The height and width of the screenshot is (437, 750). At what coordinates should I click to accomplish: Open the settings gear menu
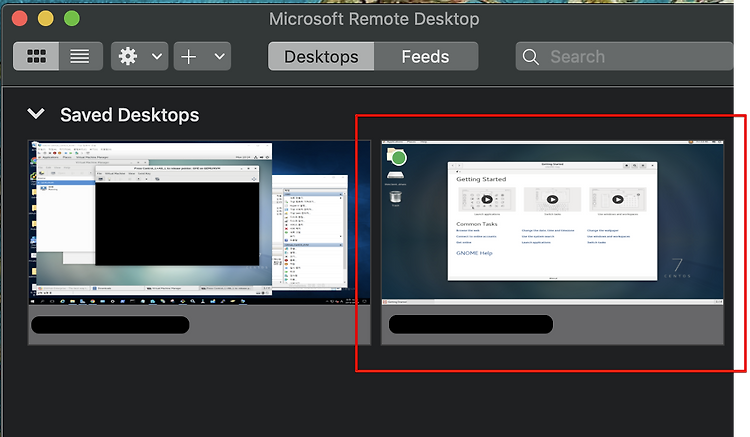pyautogui.click(x=128, y=56)
